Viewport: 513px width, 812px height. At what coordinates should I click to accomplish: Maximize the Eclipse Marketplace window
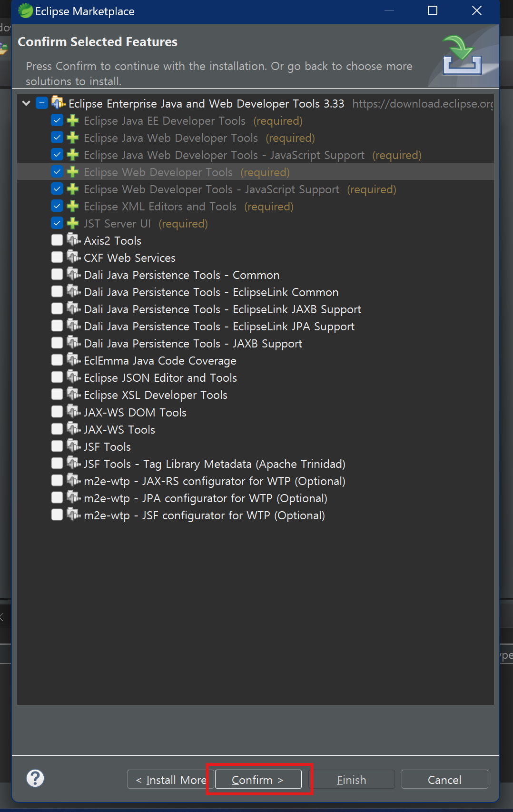point(433,10)
